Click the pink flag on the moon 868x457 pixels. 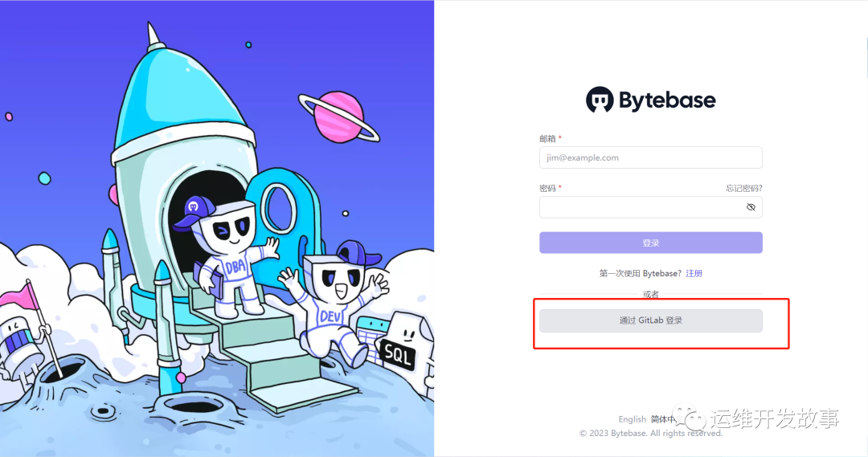click(21, 296)
